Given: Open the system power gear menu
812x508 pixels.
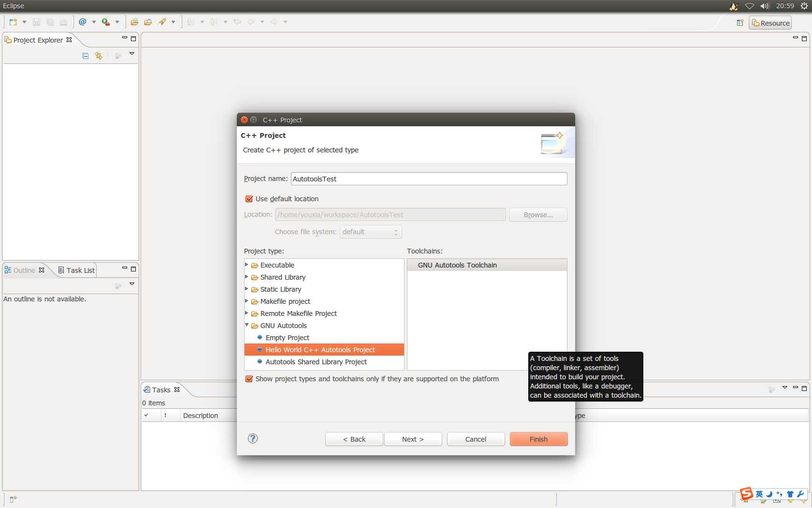Looking at the screenshot, I should point(804,6).
